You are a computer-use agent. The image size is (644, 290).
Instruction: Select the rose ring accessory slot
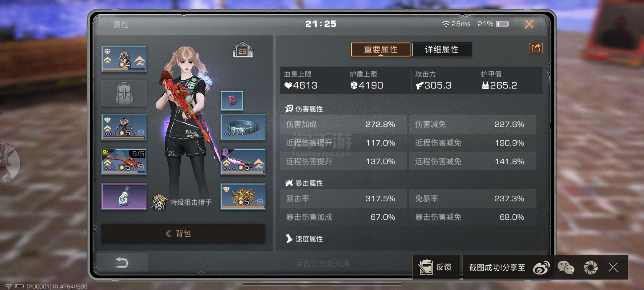pyautogui.click(x=232, y=100)
